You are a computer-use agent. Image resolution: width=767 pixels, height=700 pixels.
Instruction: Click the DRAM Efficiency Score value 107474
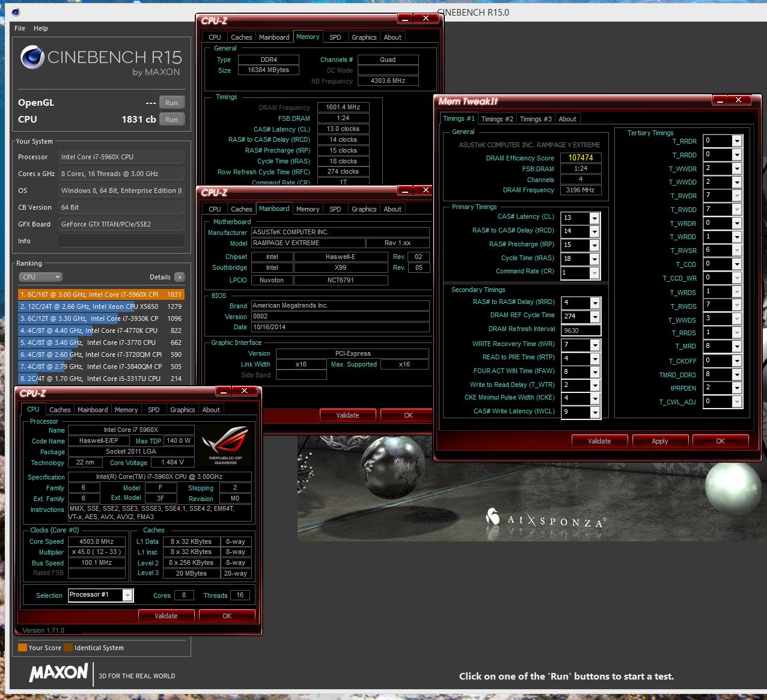pos(581,157)
